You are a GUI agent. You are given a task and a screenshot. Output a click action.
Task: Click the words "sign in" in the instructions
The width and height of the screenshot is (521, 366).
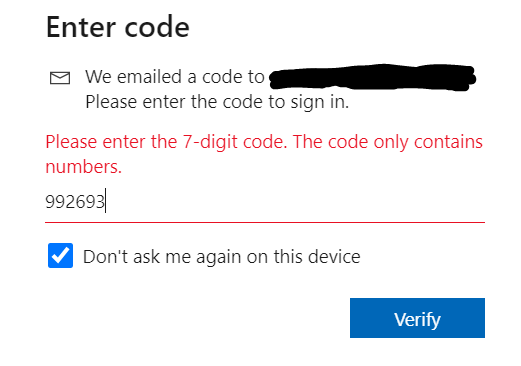coord(319,102)
